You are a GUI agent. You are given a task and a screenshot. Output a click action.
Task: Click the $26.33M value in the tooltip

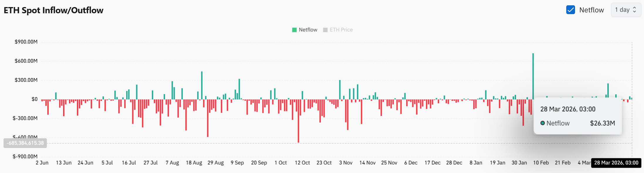coord(602,123)
